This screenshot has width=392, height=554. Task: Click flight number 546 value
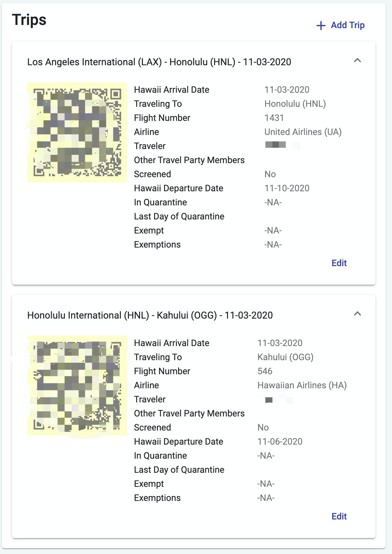(265, 371)
